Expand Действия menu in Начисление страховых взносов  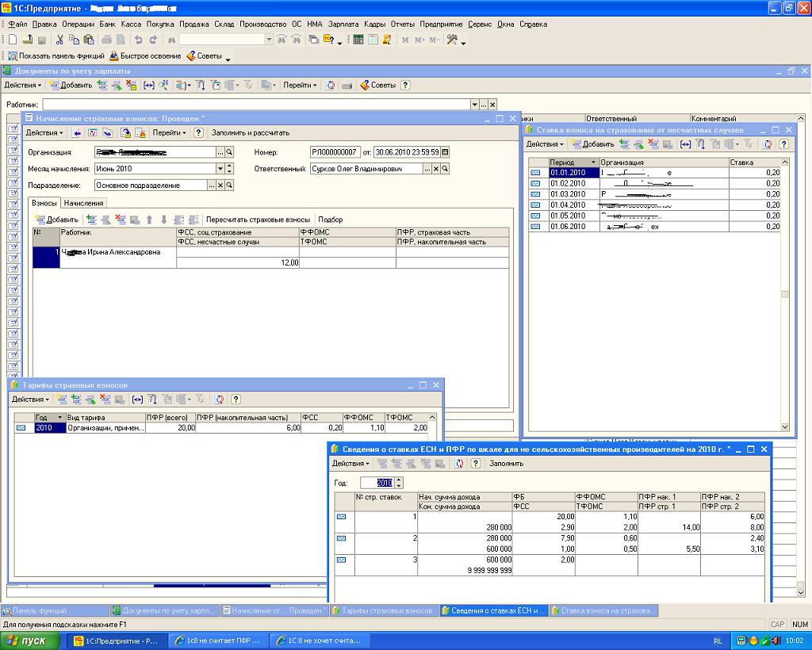click(44, 133)
